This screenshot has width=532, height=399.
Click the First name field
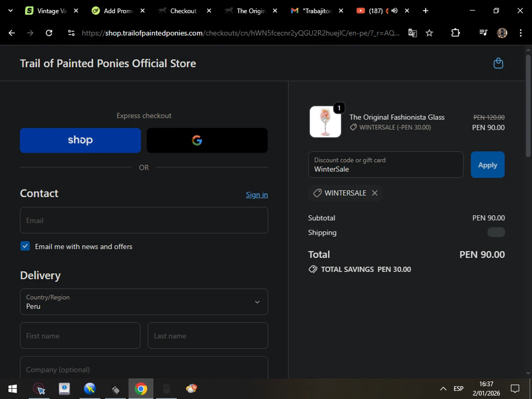click(x=80, y=336)
